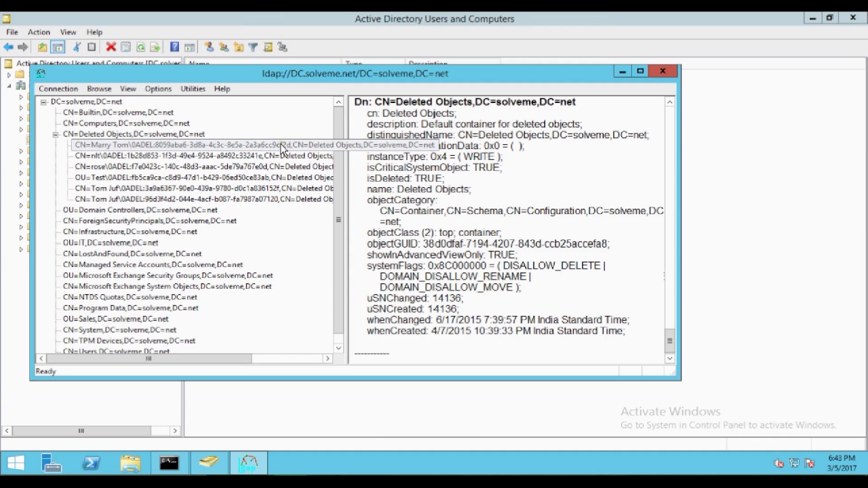The width and height of the screenshot is (868, 488).
Task: Open Server Manager from taskbar
Action: tap(51, 464)
